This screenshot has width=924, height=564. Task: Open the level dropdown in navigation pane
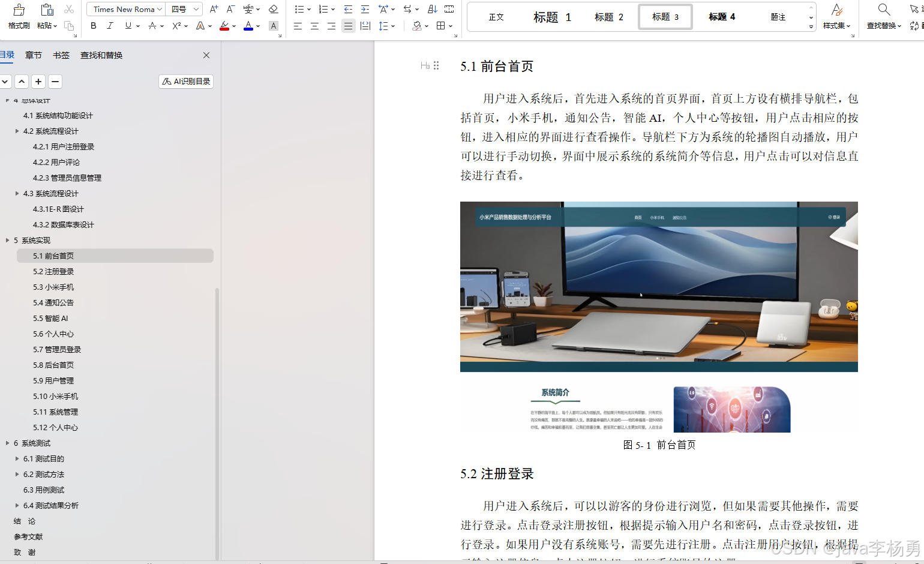[5, 82]
